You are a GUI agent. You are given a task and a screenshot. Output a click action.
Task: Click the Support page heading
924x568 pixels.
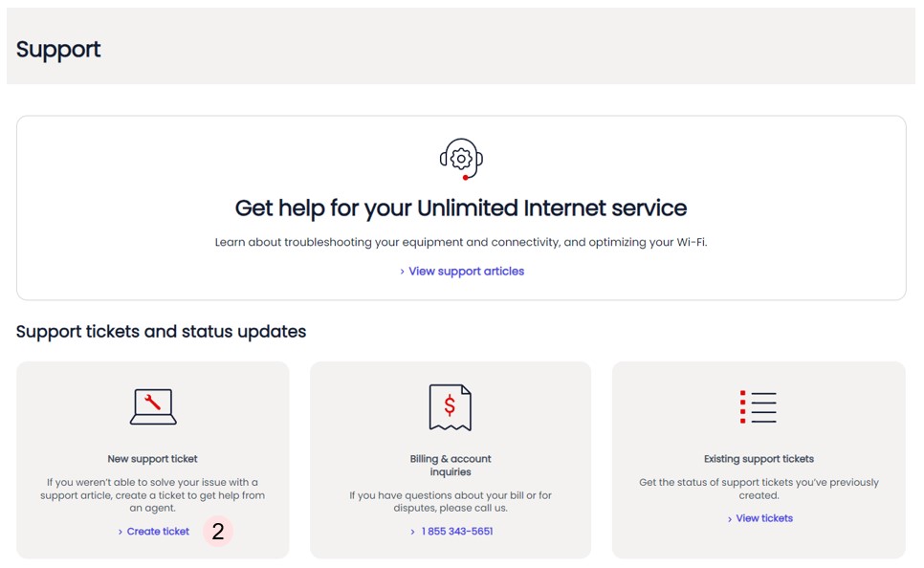click(x=58, y=50)
